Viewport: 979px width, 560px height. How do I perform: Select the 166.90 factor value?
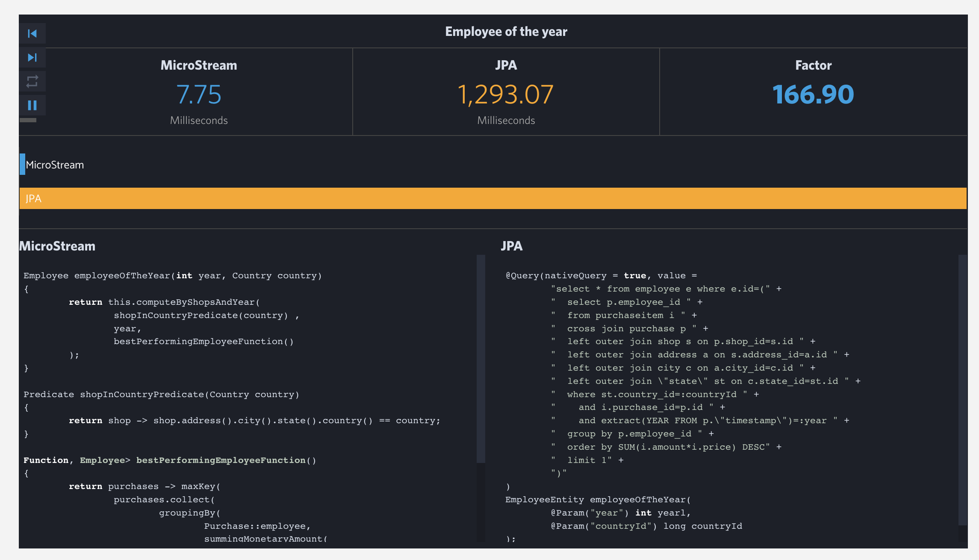[x=813, y=94]
